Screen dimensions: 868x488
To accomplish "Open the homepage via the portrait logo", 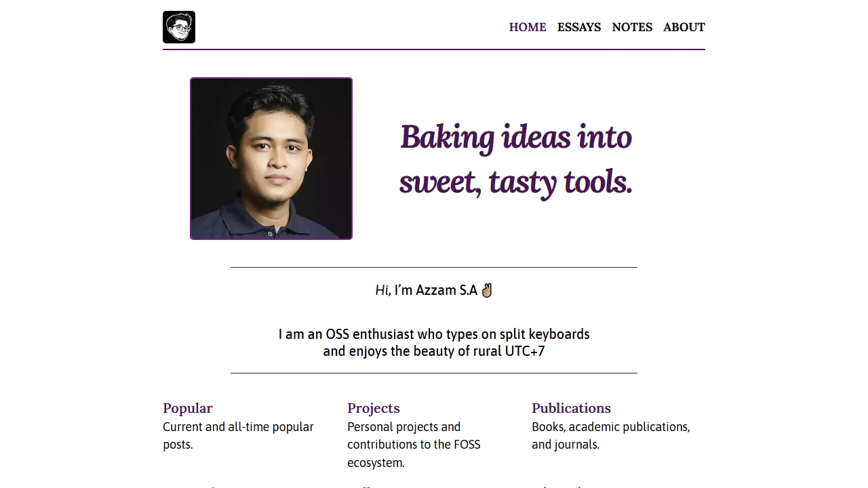I will click(x=178, y=27).
